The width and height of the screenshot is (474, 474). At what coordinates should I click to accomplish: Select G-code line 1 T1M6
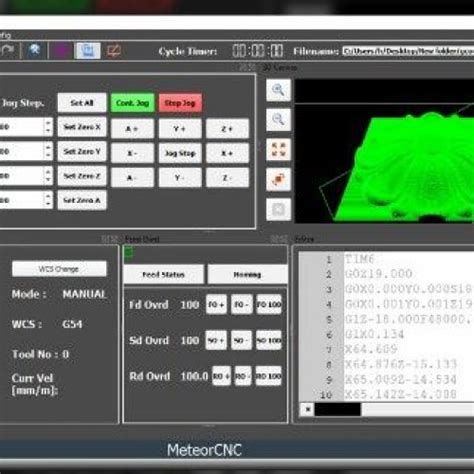[360, 259]
